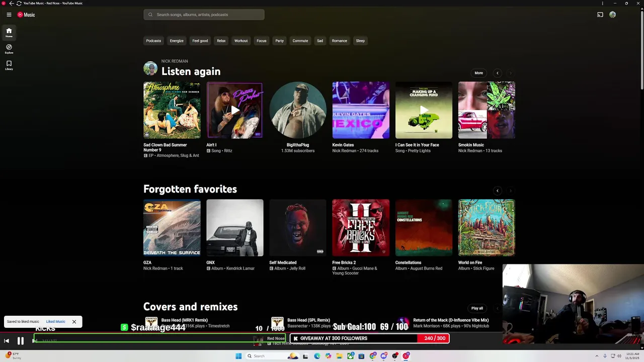Switch to Chrome on the taskbar
The width and height of the screenshot is (644, 362).
[373, 356]
